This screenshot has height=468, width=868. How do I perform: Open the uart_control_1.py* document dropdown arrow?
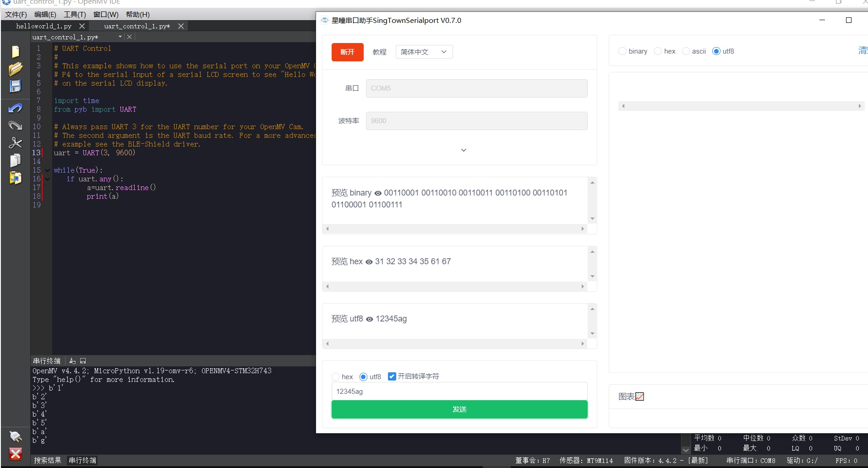120,37
